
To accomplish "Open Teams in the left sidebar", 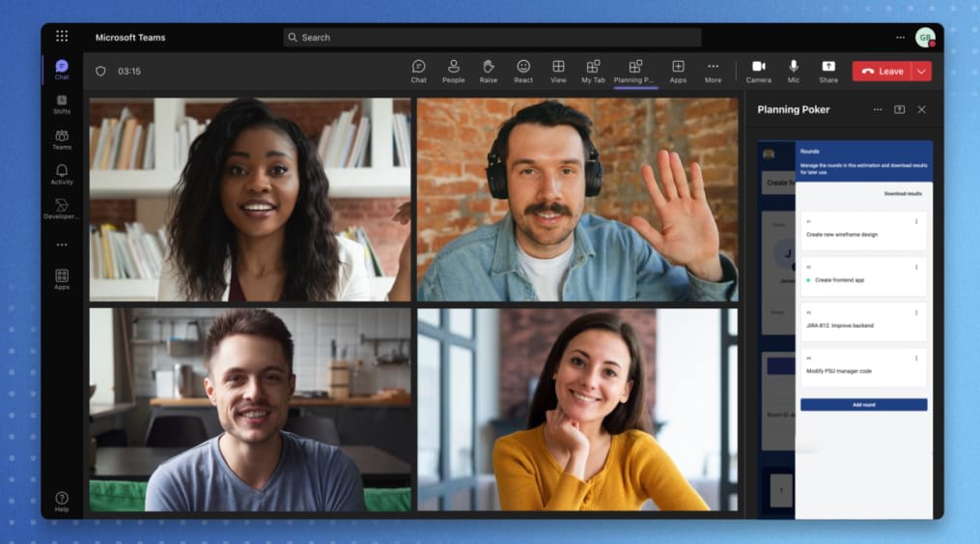I will pos(62,139).
